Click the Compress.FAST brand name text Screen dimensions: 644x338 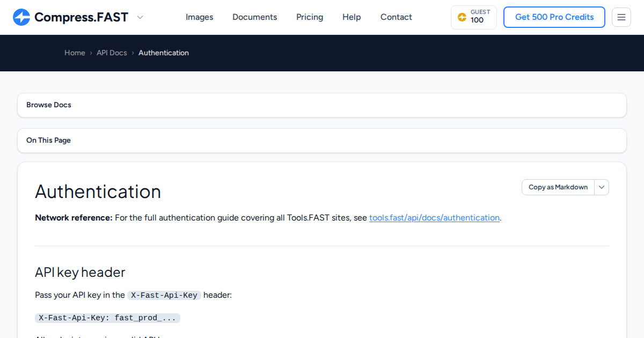81,17
